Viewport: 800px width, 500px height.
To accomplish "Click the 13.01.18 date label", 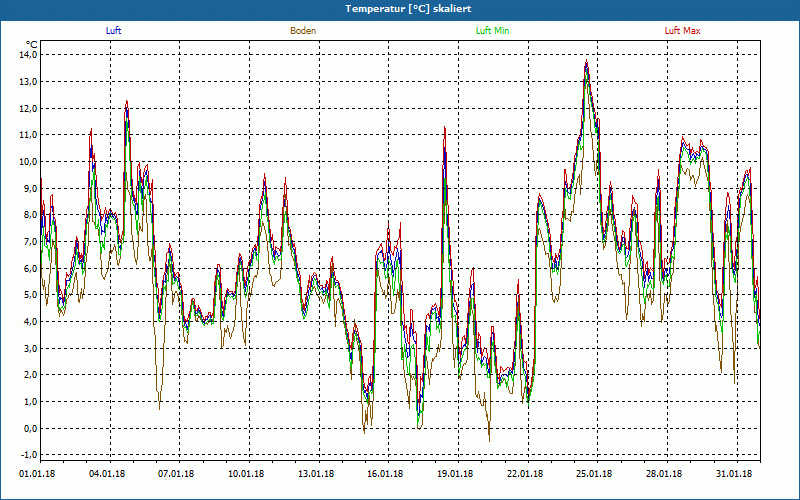I will click(x=316, y=474).
